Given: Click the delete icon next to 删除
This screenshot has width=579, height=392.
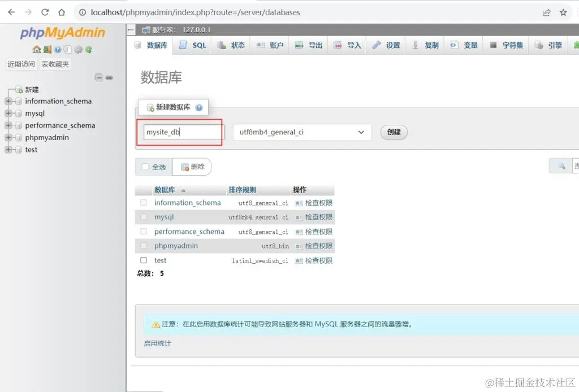Looking at the screenshot, I should (185, 167).
